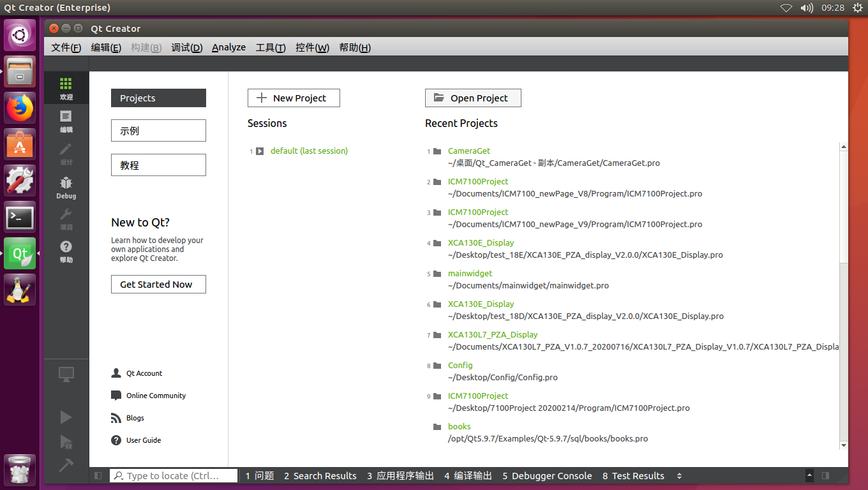Open the 2 Search Results pane
Viewport: 868px width, 490px height.
click(x=320, y=476)
